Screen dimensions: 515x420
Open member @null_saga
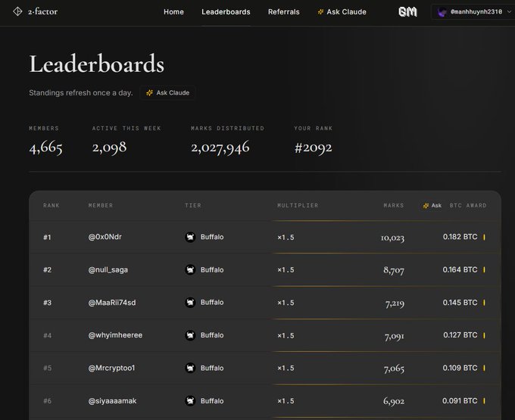tap(108, 269)
